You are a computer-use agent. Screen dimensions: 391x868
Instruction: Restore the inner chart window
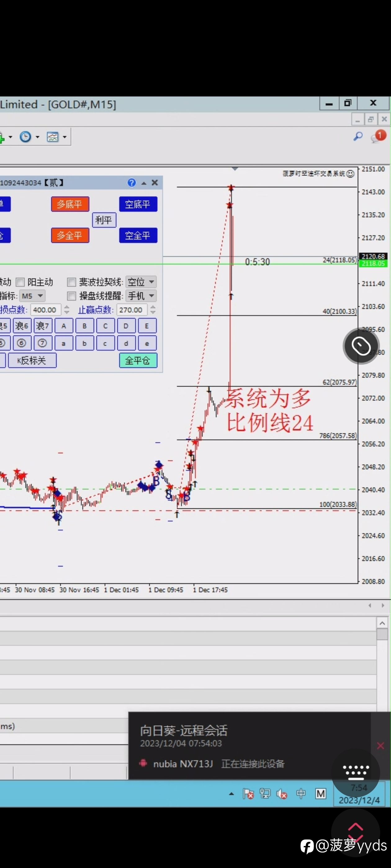(x=371, y=119)
